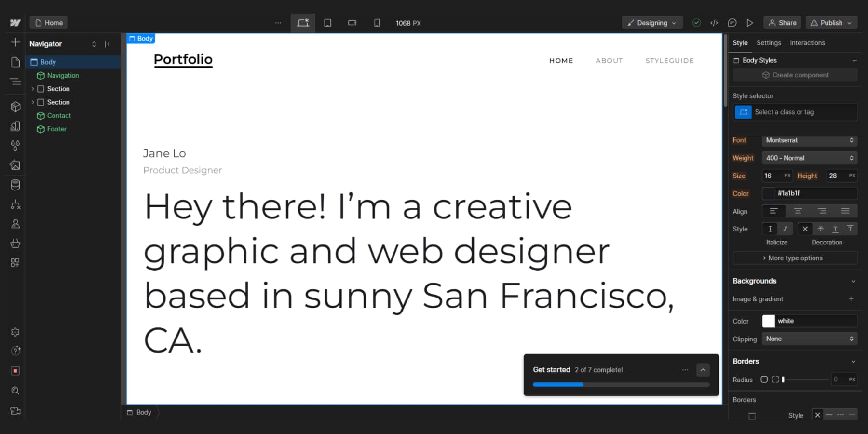Image resolution: width=868 pixels, height=434 pixels.
Task: Open the Designing mode dropdown
Action: (x=652, y=23)
